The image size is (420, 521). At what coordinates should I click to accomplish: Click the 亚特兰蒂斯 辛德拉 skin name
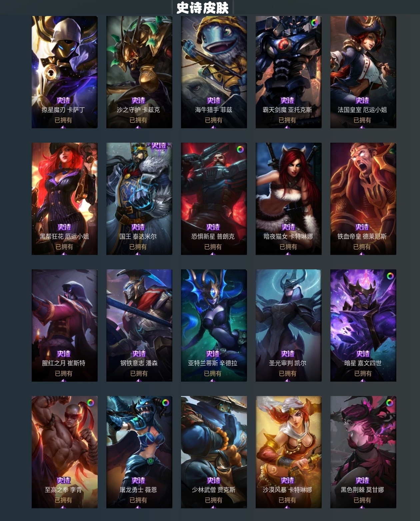point(213,363)
